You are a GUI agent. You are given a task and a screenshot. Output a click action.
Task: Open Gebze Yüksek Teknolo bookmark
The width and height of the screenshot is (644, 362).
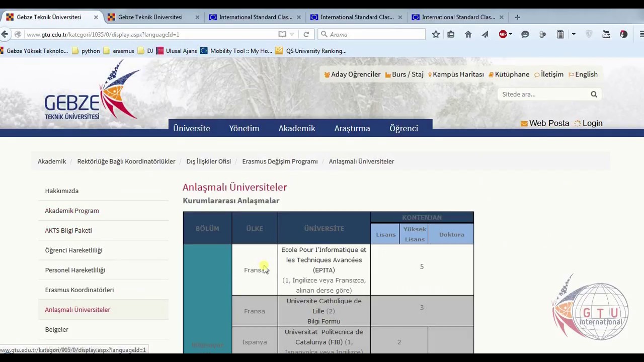[34, 51]
